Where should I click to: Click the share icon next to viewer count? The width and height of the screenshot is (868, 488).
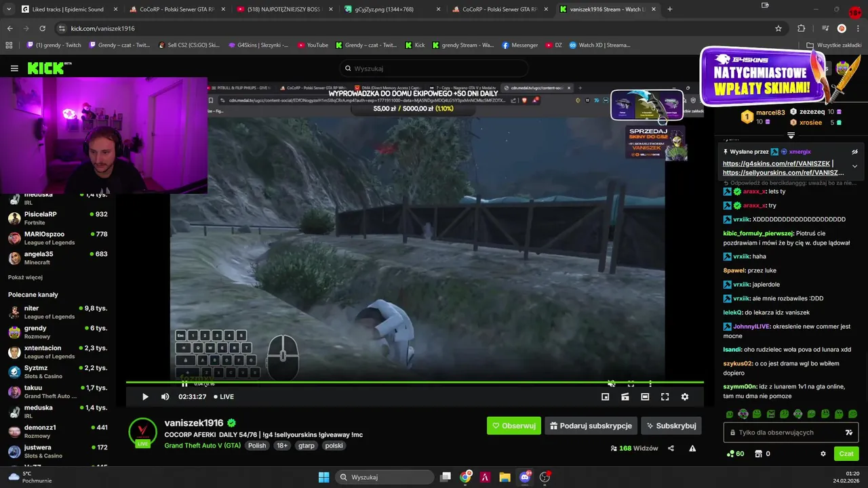tap(671, 448)
